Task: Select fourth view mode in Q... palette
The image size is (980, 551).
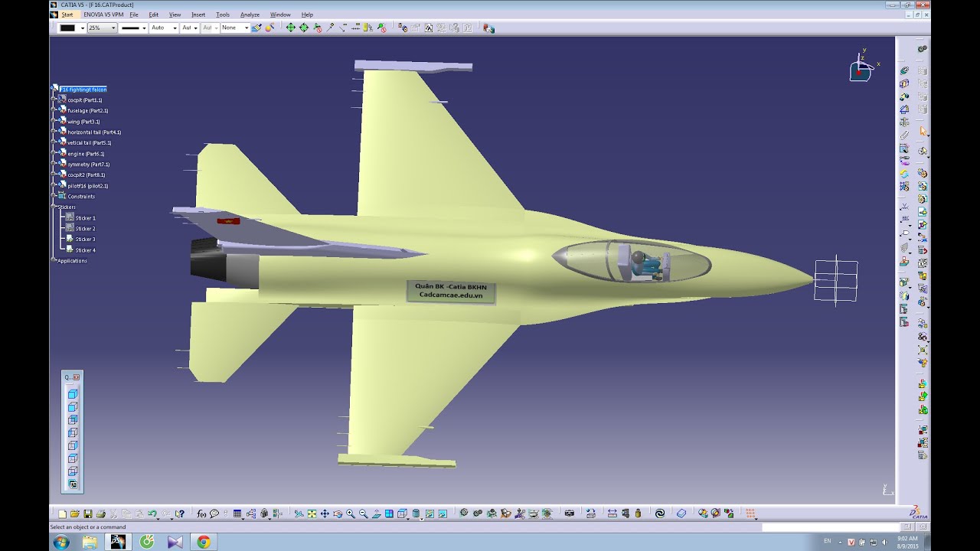Action: [x=73, y=432]
